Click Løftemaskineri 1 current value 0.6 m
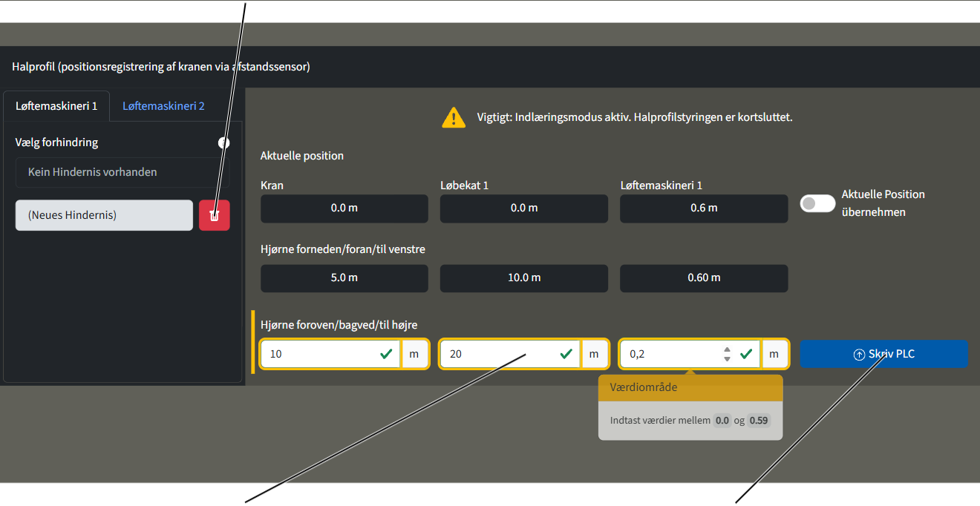980x506 pixels. coord(704,208)
